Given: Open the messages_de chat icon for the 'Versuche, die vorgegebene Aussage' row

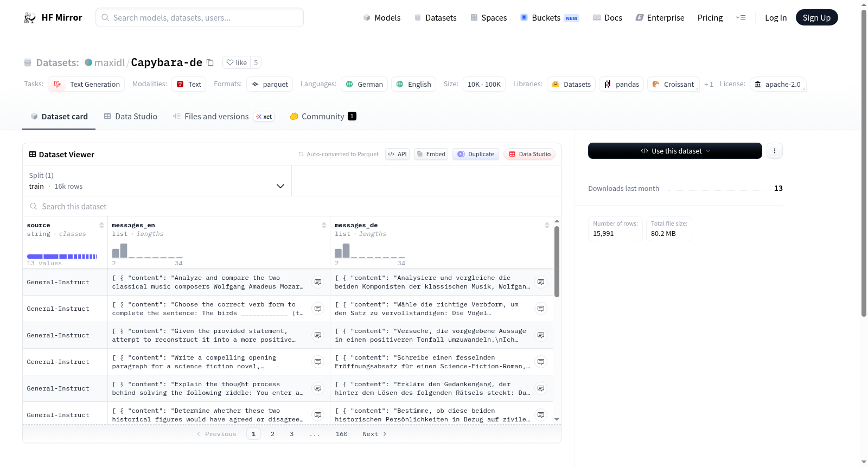Looking at the screenshot, I should click(541, 335).
